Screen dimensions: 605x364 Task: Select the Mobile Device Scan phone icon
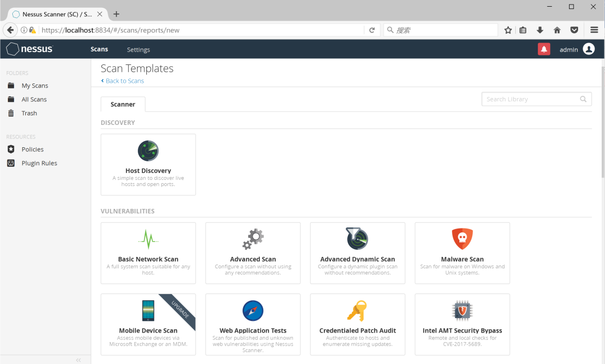tap(148, 310)
